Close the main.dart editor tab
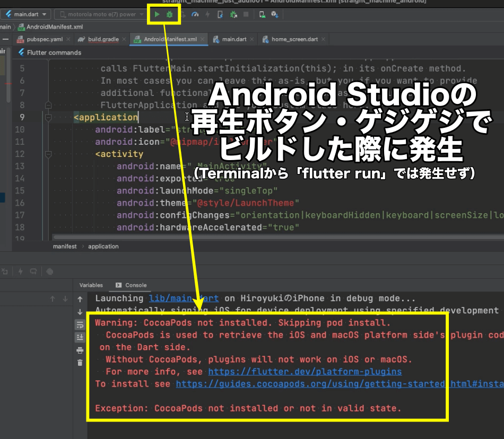Screen dimensions: 504x439 [x=252, y=39]
